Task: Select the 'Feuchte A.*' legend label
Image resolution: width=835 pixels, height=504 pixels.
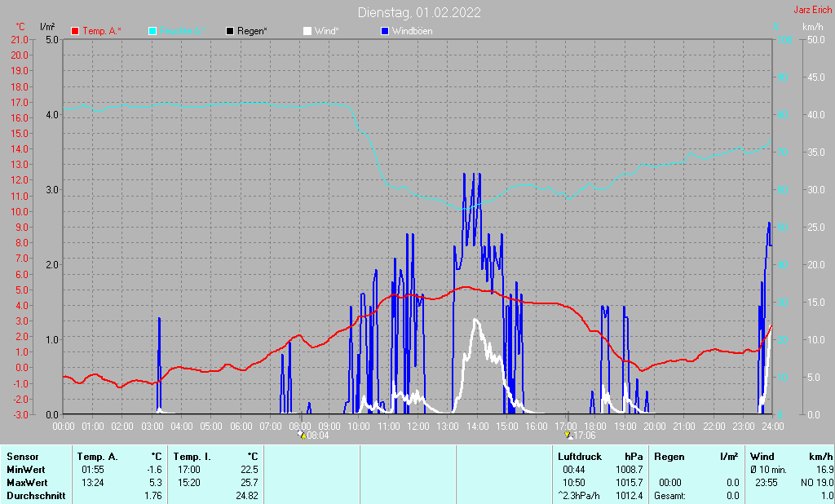Action: (183, 31)
